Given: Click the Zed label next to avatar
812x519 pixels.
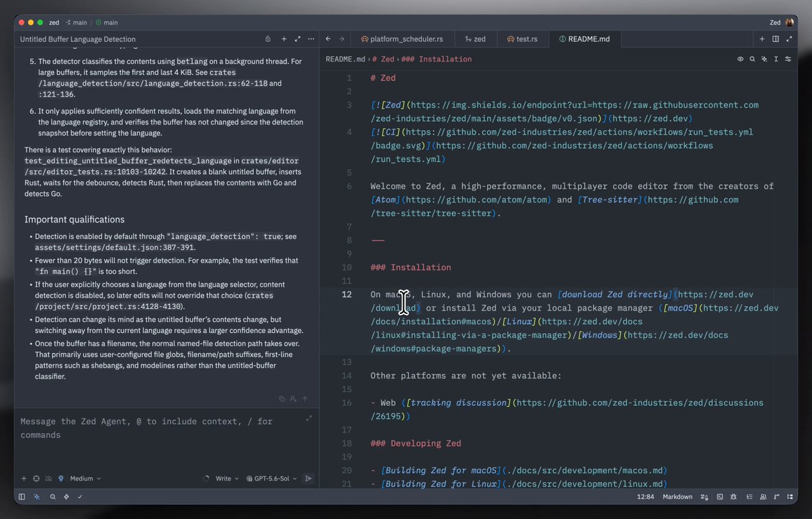Looking at the screenshot, I should 775,22.
